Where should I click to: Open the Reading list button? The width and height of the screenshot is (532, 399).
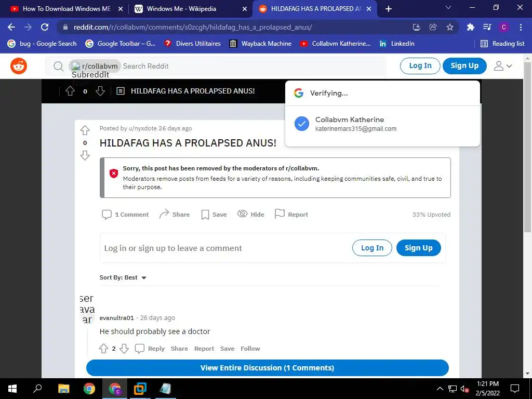(x=502, y=44)
